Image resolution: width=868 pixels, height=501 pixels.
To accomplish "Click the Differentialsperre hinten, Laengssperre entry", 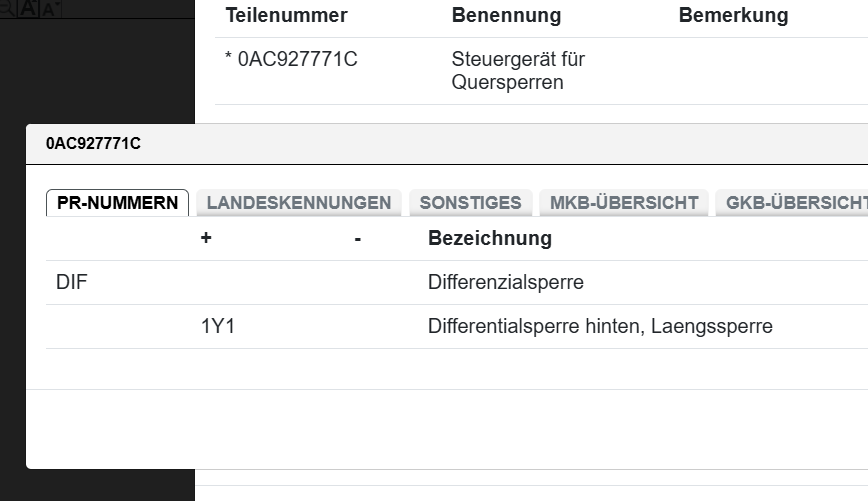I will [600, 327].
